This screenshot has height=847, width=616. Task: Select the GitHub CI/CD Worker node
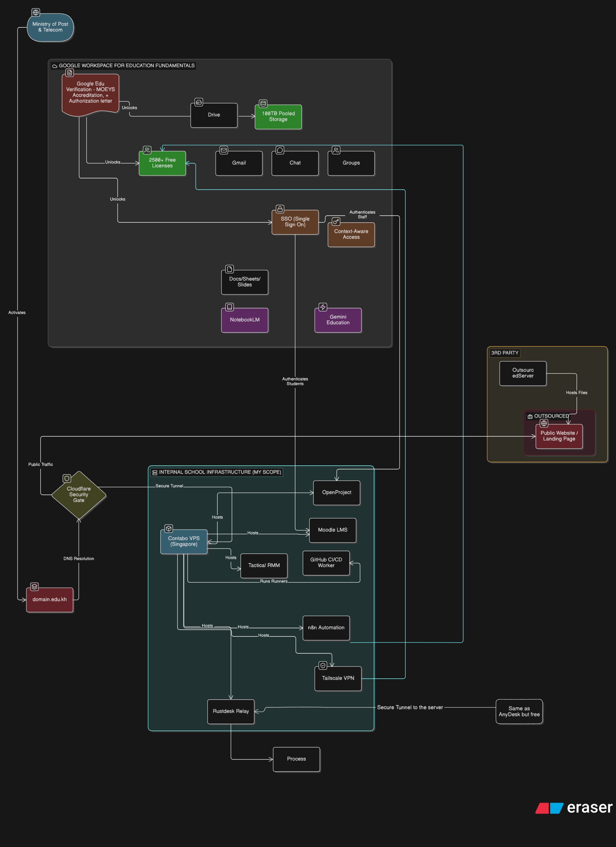point(326,563)
